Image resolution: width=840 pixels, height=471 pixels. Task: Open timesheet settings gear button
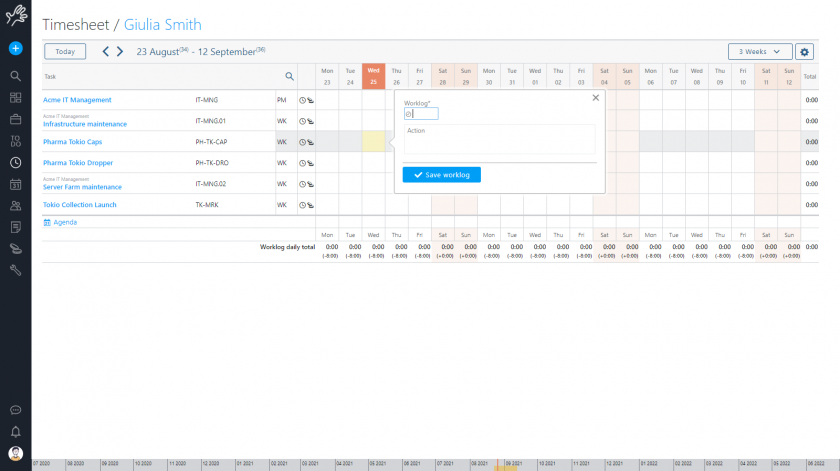click(804, 51)
